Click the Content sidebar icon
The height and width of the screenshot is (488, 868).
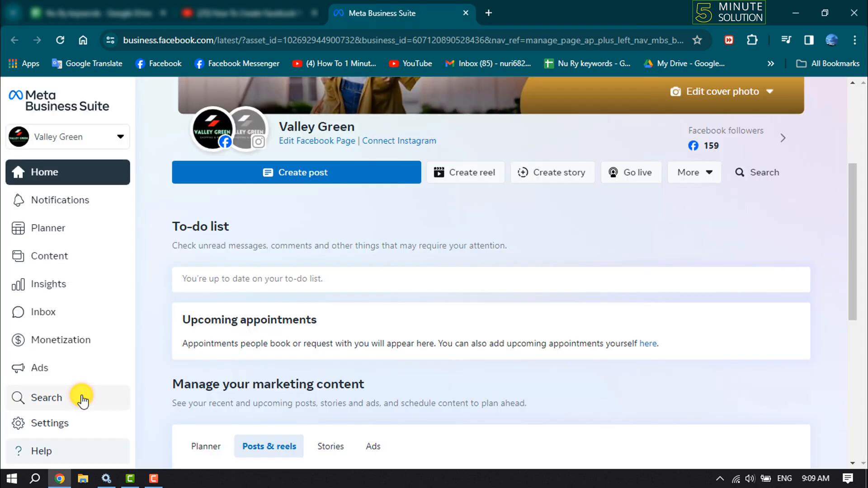pyautogui.click(x=18, y=256)
